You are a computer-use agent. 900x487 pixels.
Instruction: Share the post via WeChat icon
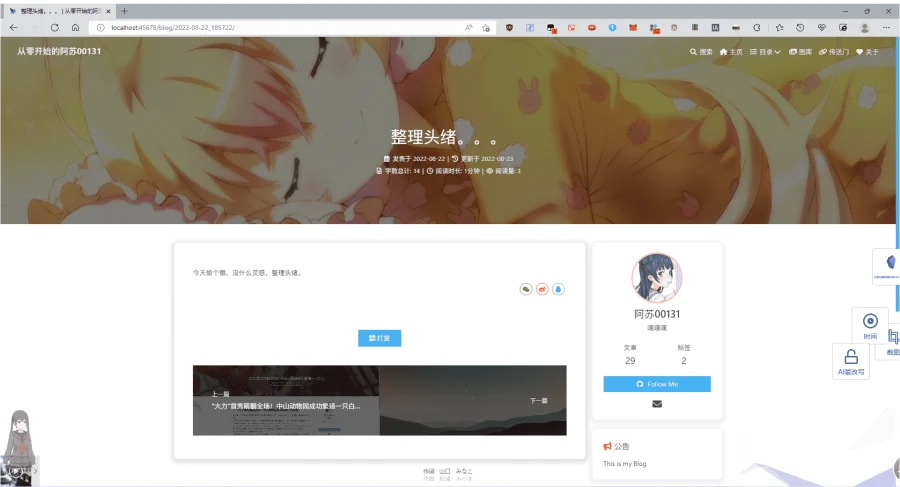526,289
